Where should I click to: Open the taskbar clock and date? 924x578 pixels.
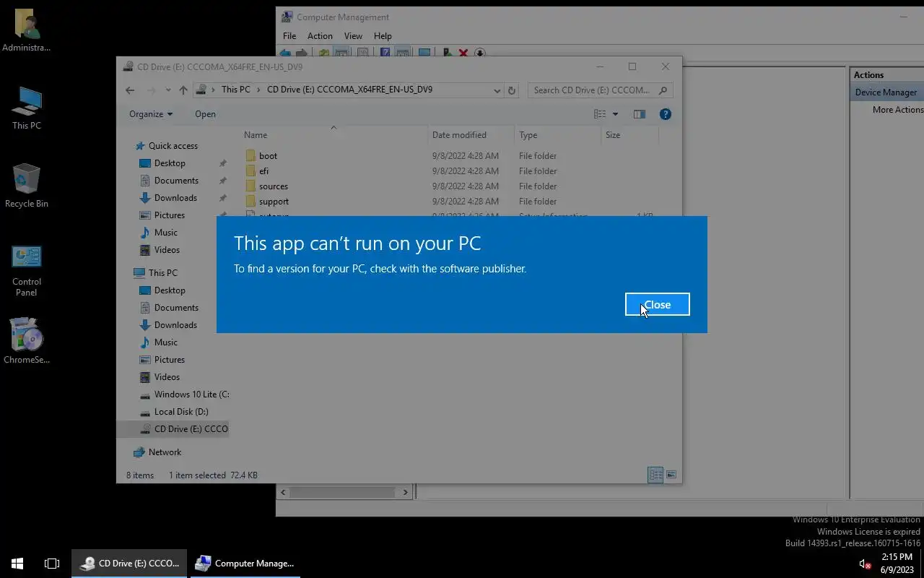897,563
